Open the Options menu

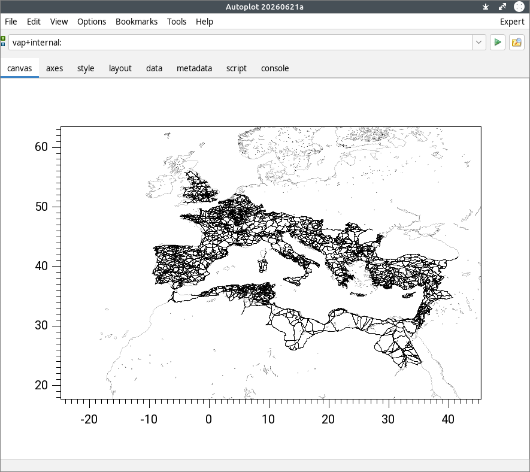(x=92, y=22)
